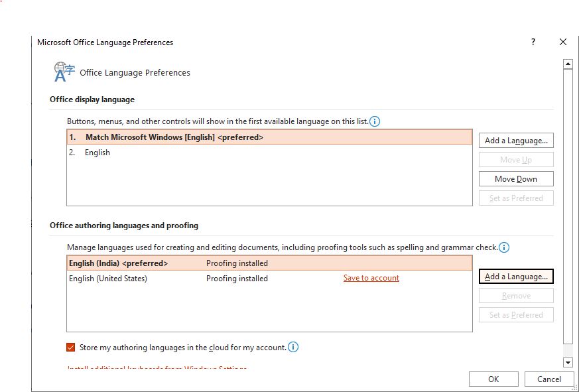Click Set as Preferred for authoring languages
Screen dimensions: 579x392
(516, 314)
